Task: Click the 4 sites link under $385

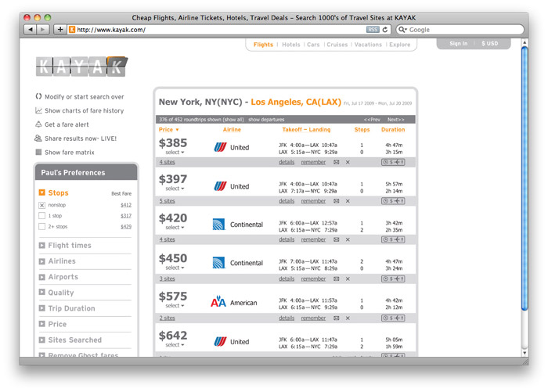Action: (x=167, y=162)
